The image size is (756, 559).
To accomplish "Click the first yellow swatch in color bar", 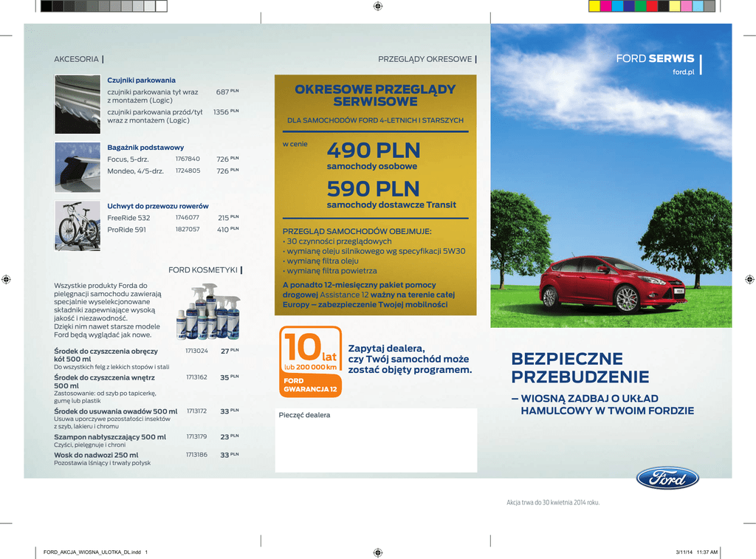I will coord(594,7).
